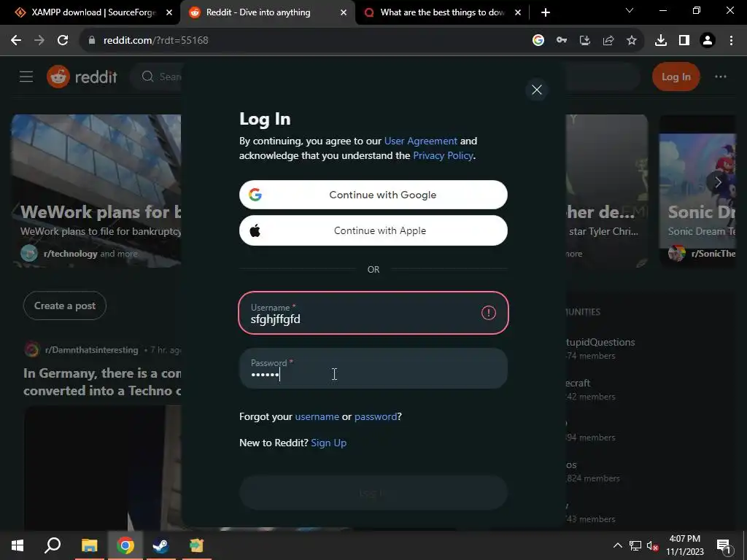The width and height of the screenshot is (747, 560).
Task: Bookmark this page with star icon
Action: pos(632,41)
